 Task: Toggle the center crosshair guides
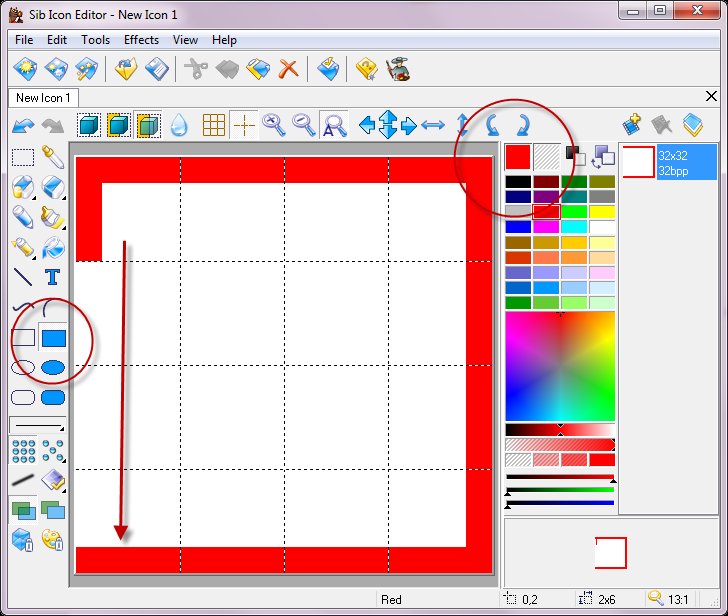[x=243, y=125]
